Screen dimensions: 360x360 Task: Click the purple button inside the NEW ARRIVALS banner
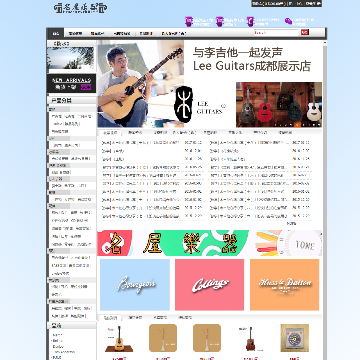click(86, 87)
